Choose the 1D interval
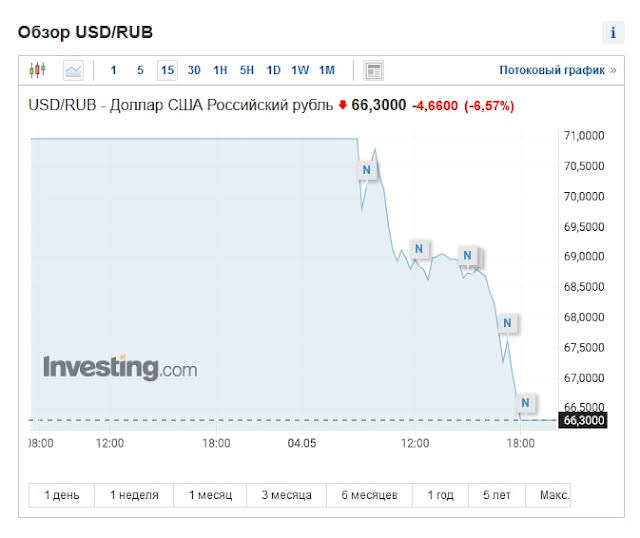The image size is (640, 538). [x=273, y=70]
